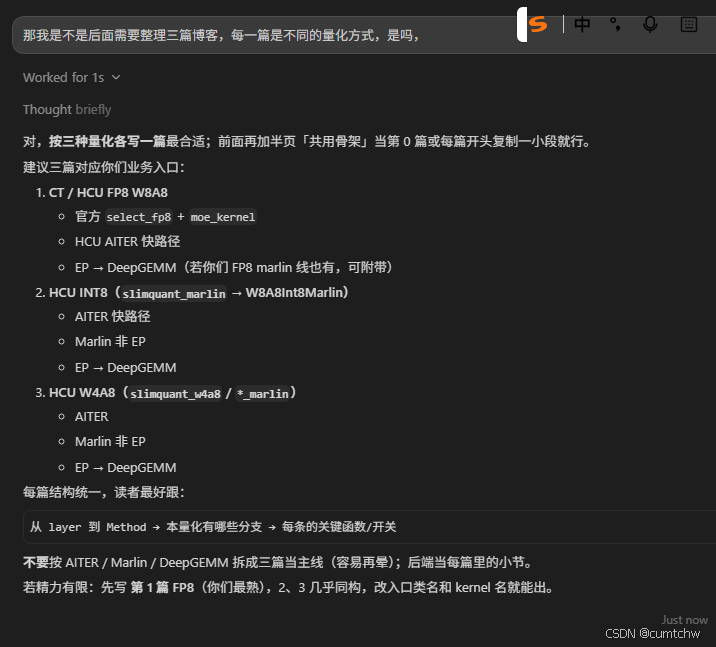This screenshot has height=647, width=716.
Task: Click the Sogou input method logo
Action: coord(537,24)
